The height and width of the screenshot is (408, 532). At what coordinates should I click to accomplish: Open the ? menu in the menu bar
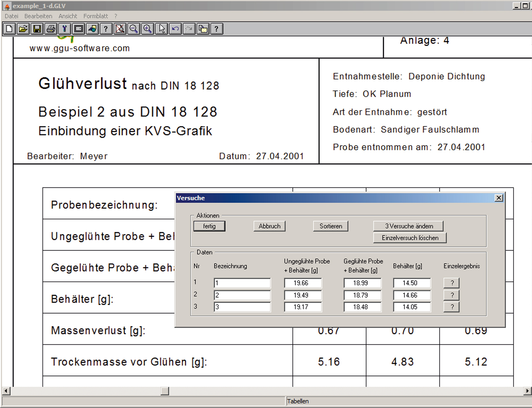click(x=116, y=16)
